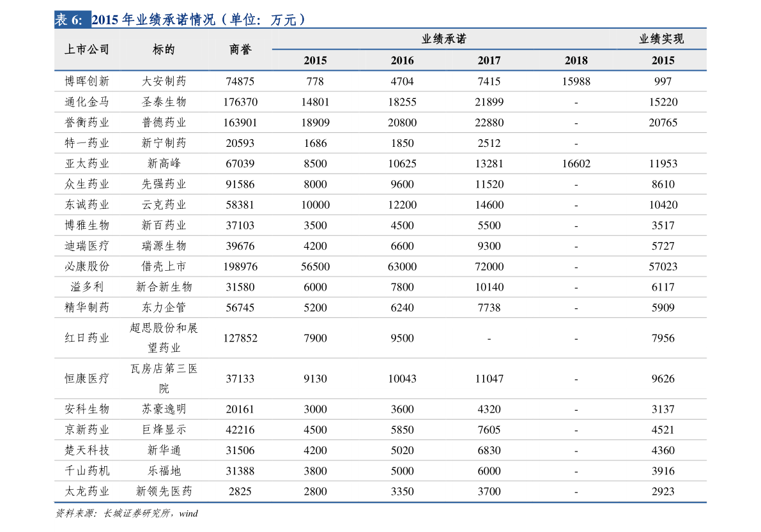761x532 pixels.
Task: Click company name '亚太药业'
Action: click(87, 163)
